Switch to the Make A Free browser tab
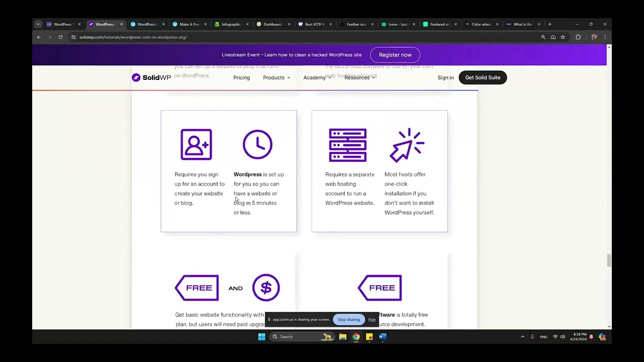 [x=189, y=24]
